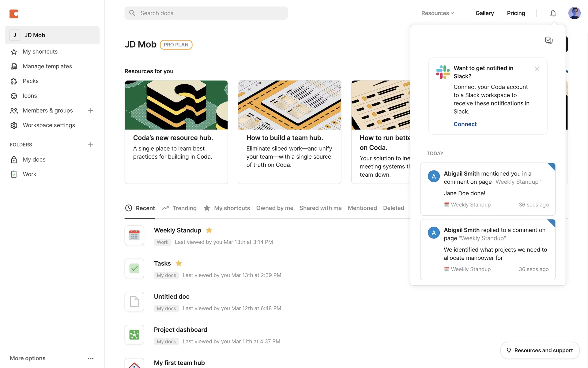Click the Connect link for Slack

[465, 124]
